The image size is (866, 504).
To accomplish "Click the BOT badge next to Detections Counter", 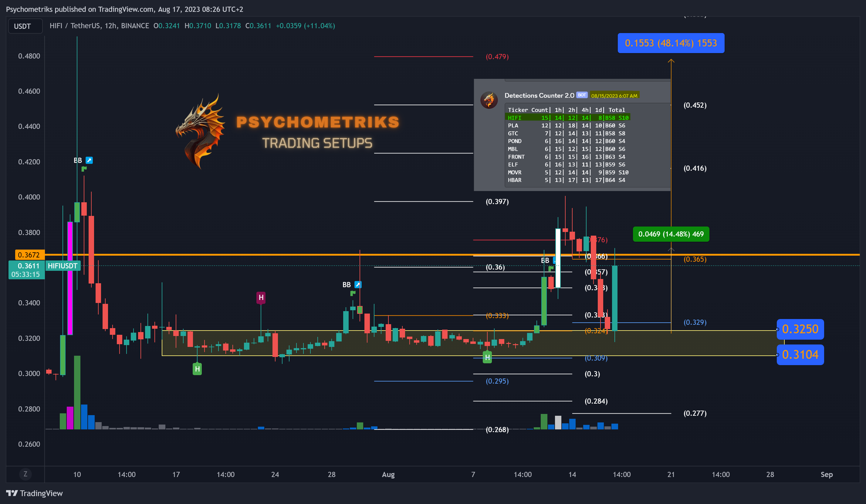I will 582,95.
